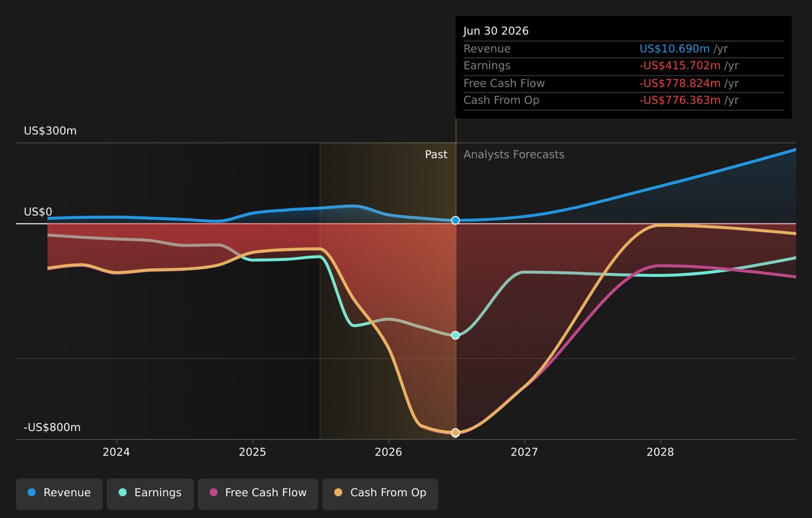Viewport: 812px width, 518px height.
Task: Click the 2025 x-axis label
Action: [252, 452]
